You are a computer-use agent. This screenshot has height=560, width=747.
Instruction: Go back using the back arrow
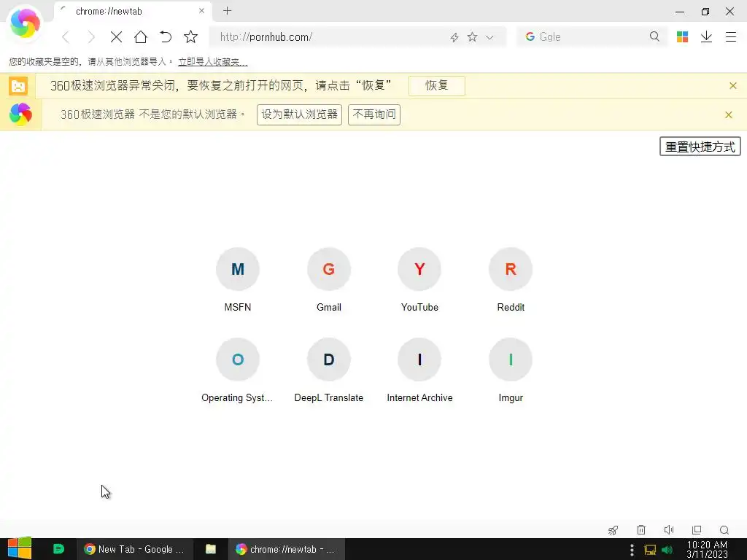click(x=66, y=37)
